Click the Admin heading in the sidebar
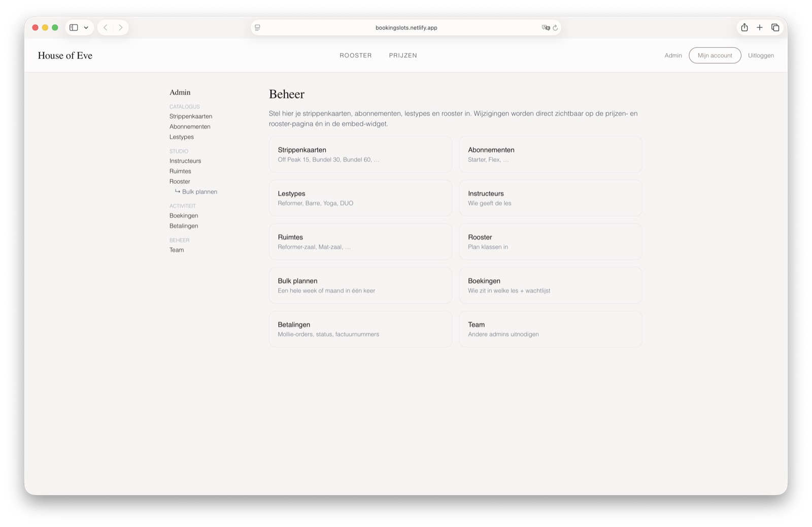The image size is (812, 527). point(180,92)
